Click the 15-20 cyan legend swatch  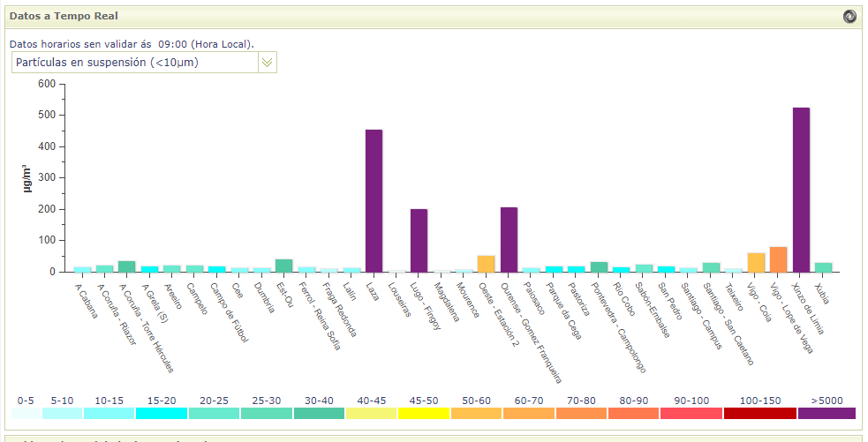161,413
